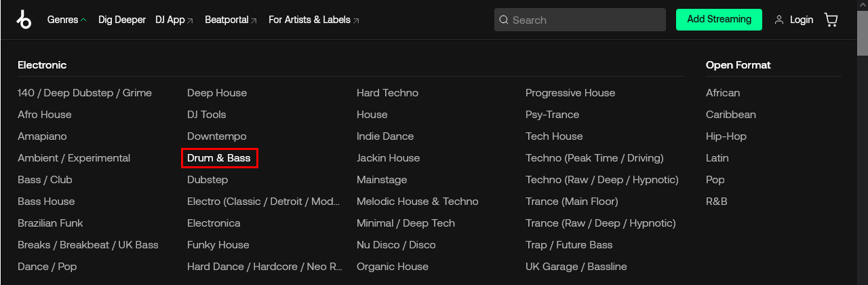Select the Drum & Bass genre
Screen dimensions: 868x285
coord(219,158)
